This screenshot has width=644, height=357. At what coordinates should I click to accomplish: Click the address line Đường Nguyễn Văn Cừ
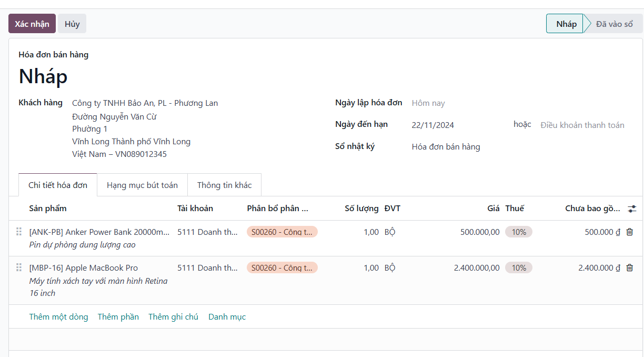(x=114, y=116)
